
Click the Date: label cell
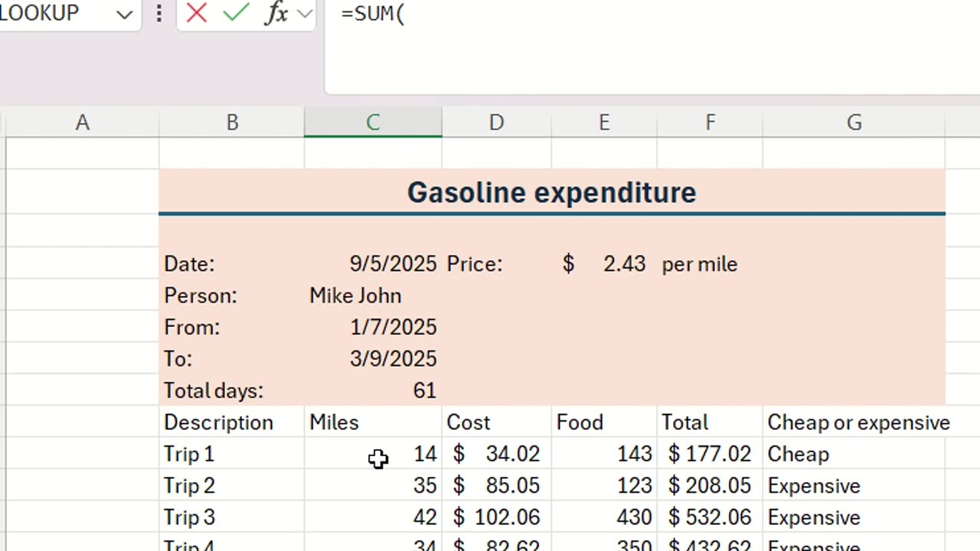click(x=232, y=264)
